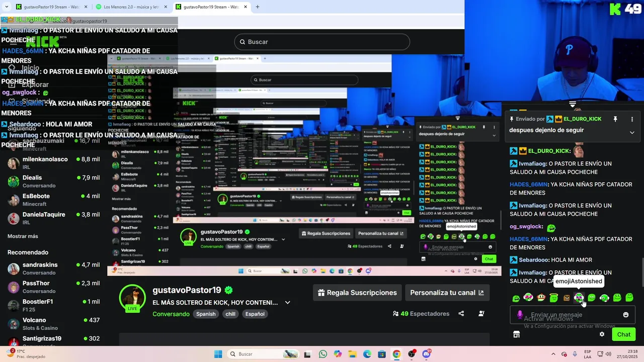This screenshot has height=362, width=644.
Task: Pick the green headphones emote in chat
Action: [x=604, y=298]
